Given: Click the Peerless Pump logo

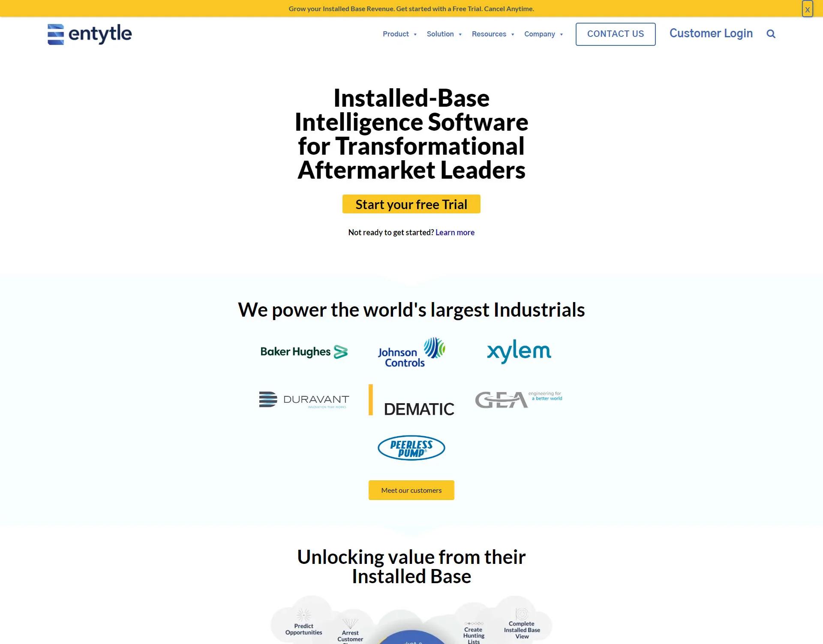Looking at the screenshot, I should (x=411, y=448).
